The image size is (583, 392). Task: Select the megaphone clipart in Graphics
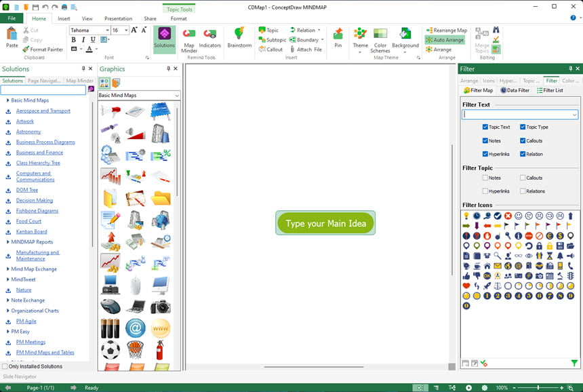pos(110,111)
